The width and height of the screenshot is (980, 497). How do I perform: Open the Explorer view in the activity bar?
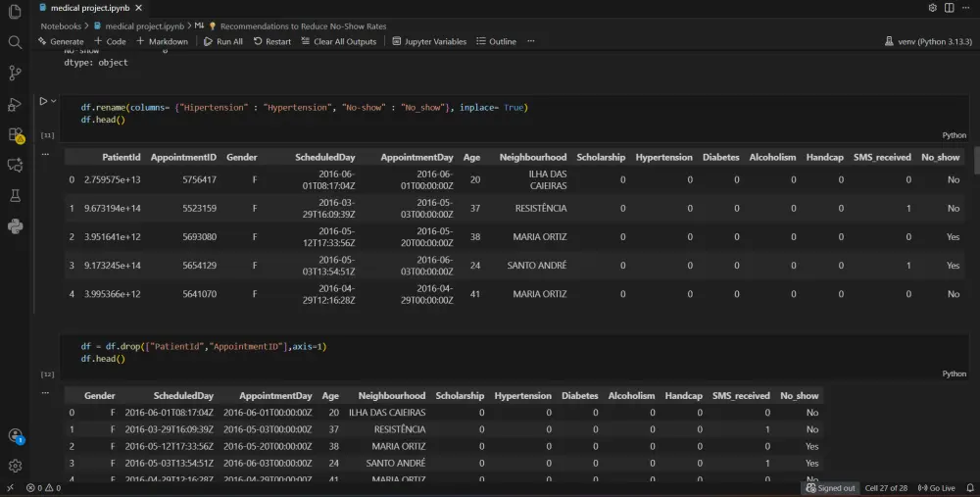click(x=15, y=12)
